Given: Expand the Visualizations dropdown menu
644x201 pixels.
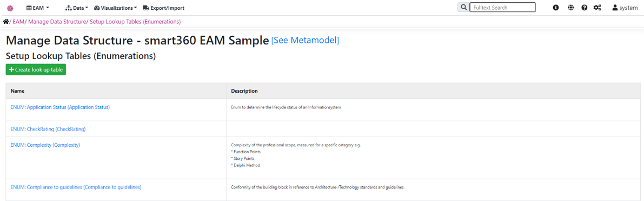Looking at the screenshot, I should (x=115, y=8).
